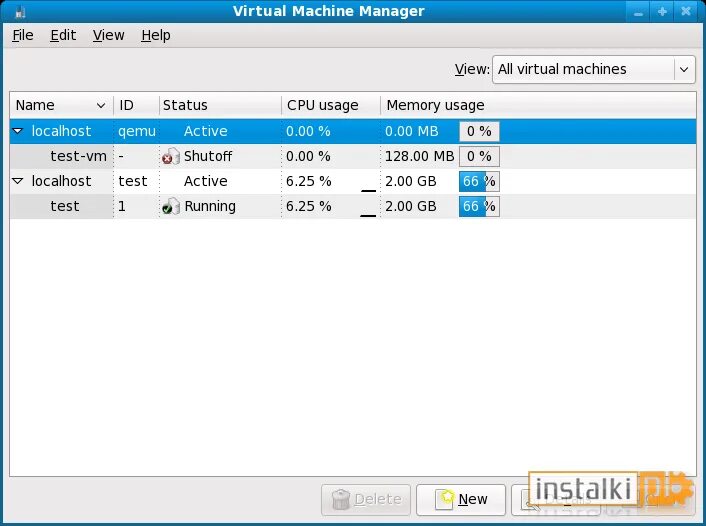Click the 'qemu' ID cell
706x526 pixels.
(137, 131)
